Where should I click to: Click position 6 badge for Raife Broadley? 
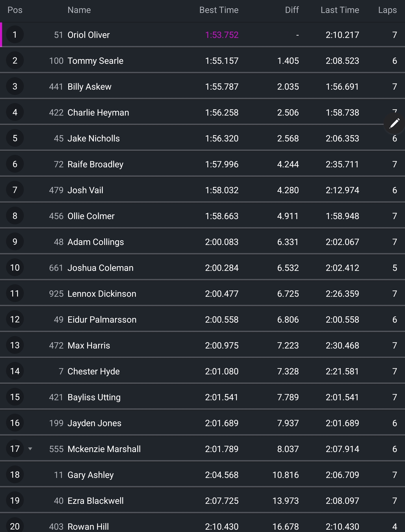coord(15,164)
